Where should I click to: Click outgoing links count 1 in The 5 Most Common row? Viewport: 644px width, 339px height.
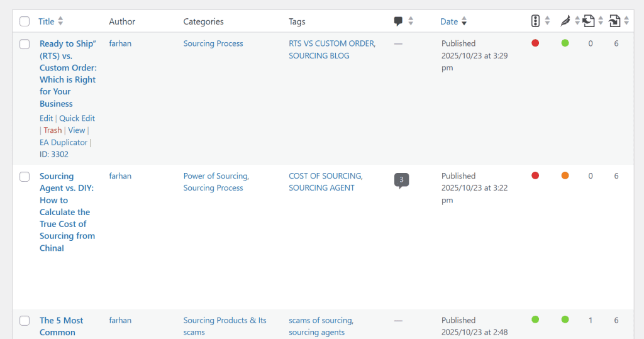[x=590, y=321]
